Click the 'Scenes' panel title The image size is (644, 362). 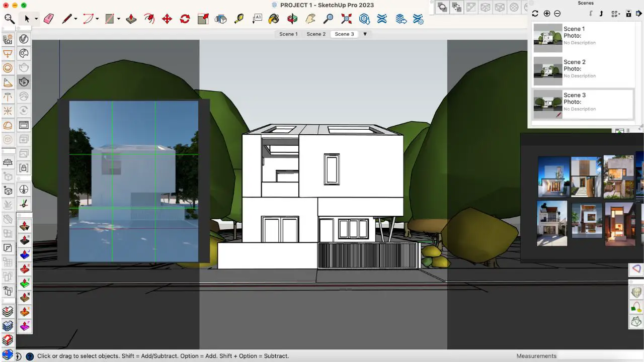pyautogui.click(x=585, y=3)
